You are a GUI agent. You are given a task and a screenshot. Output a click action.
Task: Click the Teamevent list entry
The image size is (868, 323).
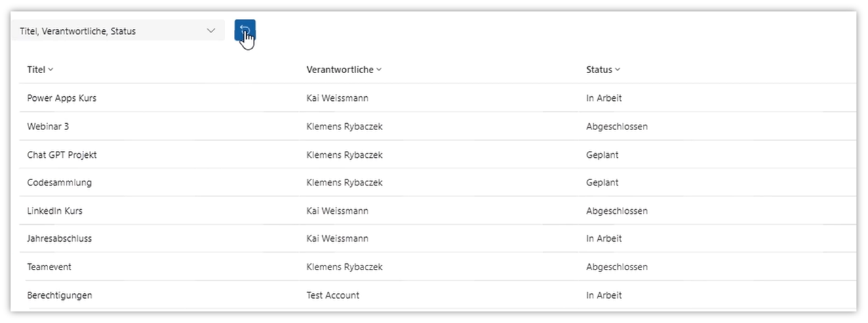[x=49, y=267]
